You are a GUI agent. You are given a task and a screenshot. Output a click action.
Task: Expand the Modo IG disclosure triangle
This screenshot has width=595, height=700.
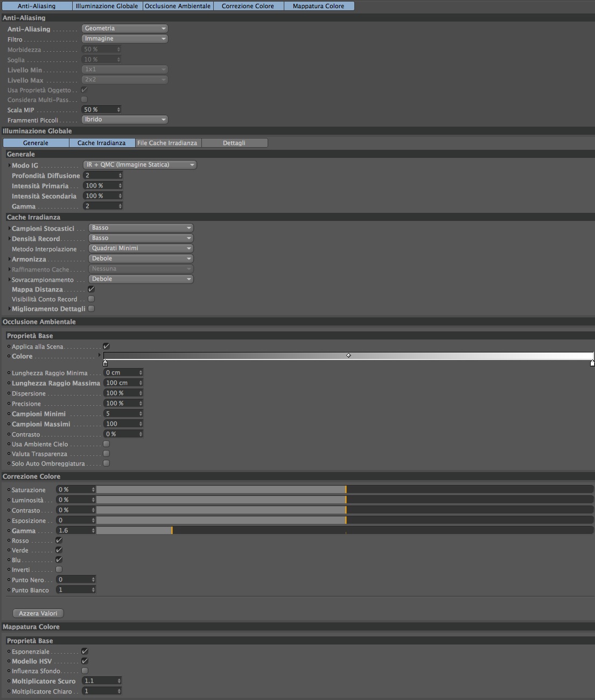point(9,165)
